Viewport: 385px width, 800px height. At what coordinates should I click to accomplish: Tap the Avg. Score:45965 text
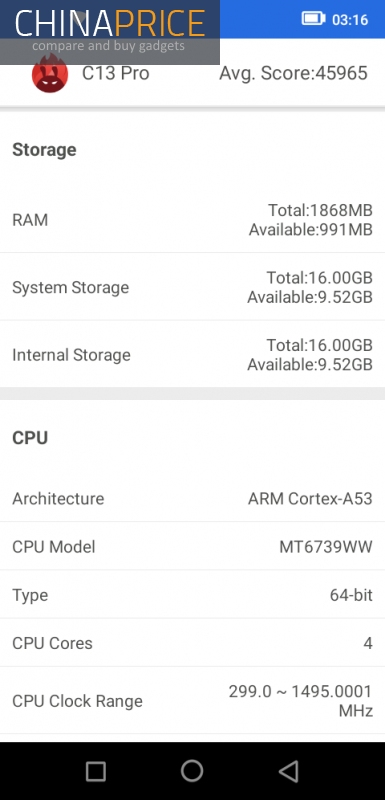click(293, 73)
